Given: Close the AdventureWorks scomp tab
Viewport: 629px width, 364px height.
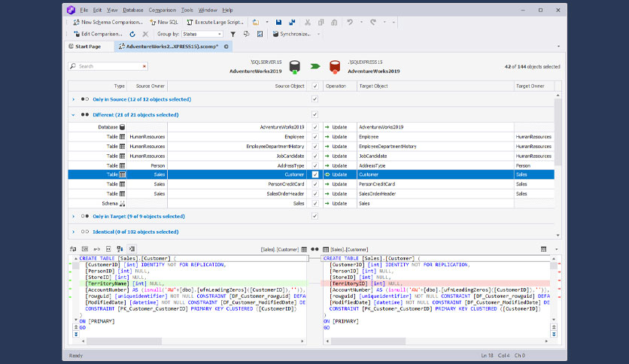Looking at the screenshot, I should (x=226, y=47).
